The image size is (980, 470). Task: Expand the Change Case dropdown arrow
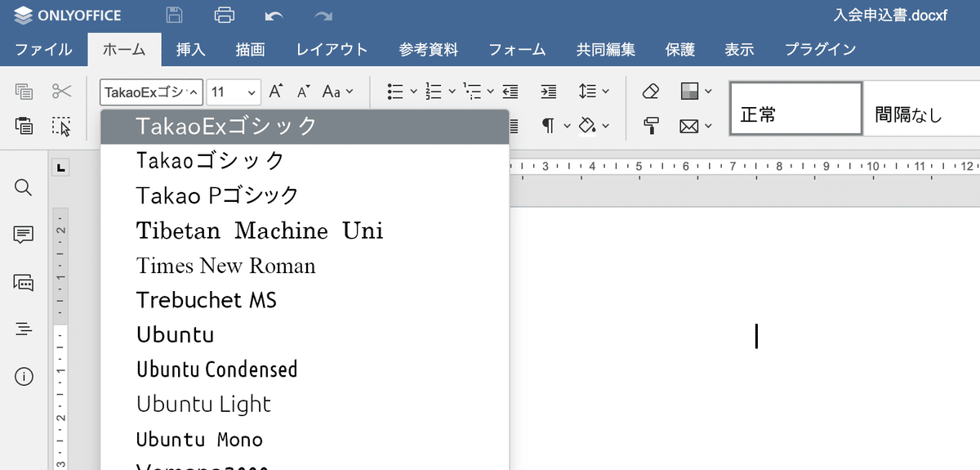click(x=350, y=92)
